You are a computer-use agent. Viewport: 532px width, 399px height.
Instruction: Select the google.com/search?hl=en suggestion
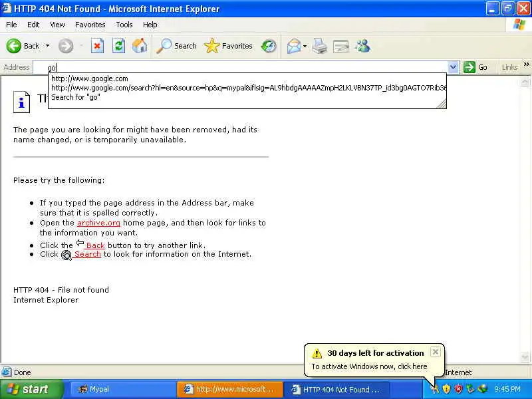point(247,88)
